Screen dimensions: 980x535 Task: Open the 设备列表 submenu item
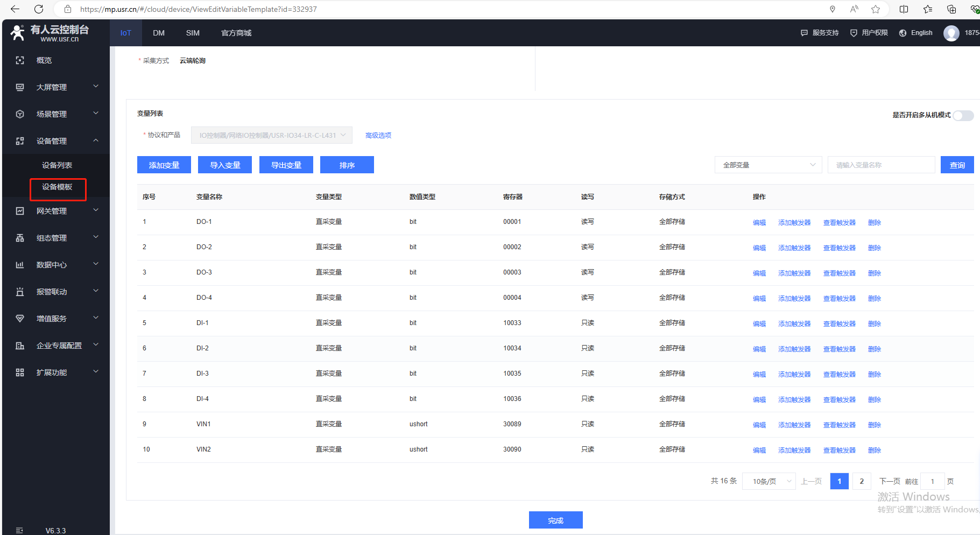[57, 165]
